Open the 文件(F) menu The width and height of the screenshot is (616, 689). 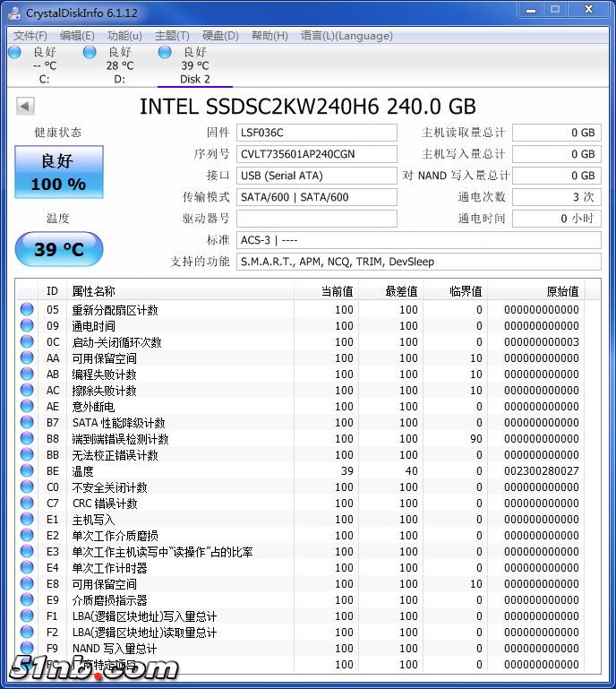[30, 36]
